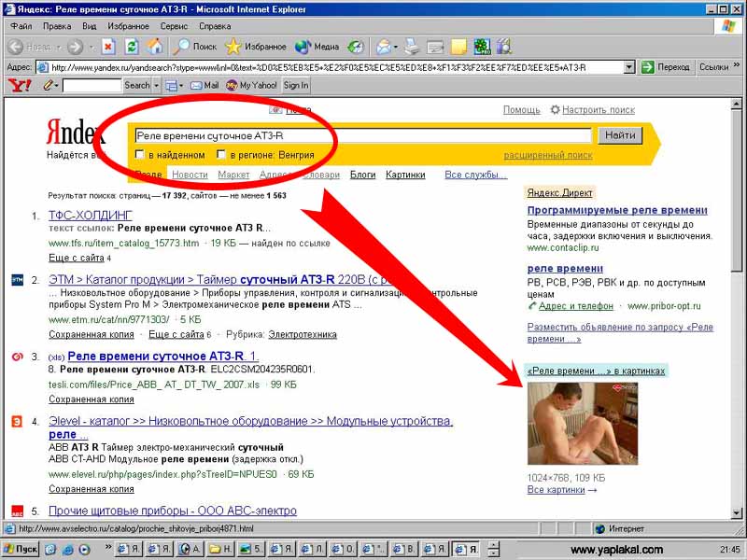Click the Yandex search query input field
747x560 pixels.
[362, 135]
